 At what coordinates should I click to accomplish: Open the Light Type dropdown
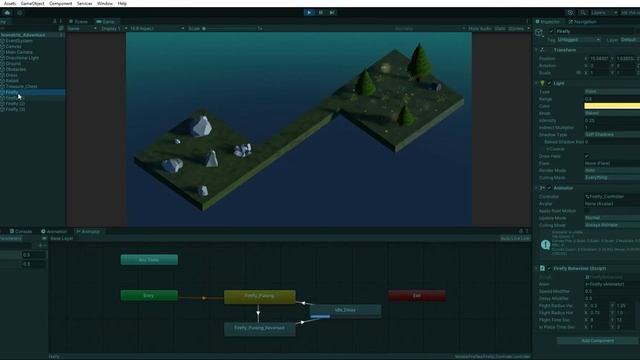click(x=612, y=91)
